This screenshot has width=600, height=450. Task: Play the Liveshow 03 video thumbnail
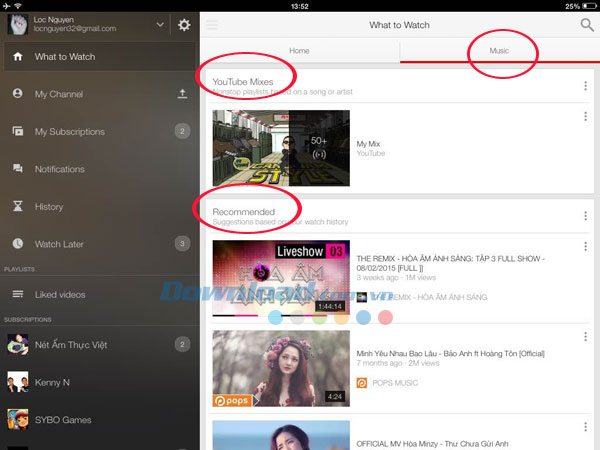[x=281, y=278]
